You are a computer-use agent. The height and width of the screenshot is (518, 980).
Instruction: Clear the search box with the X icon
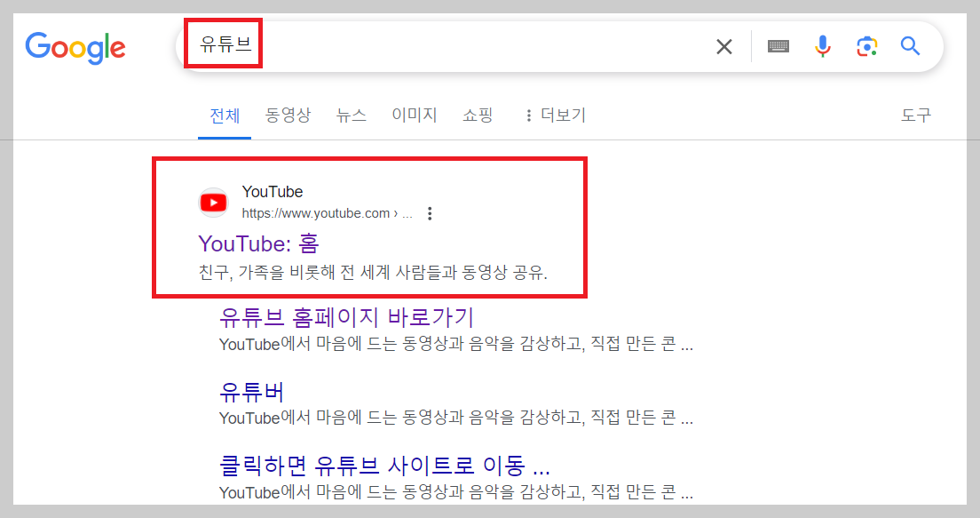tap(723, 46)
